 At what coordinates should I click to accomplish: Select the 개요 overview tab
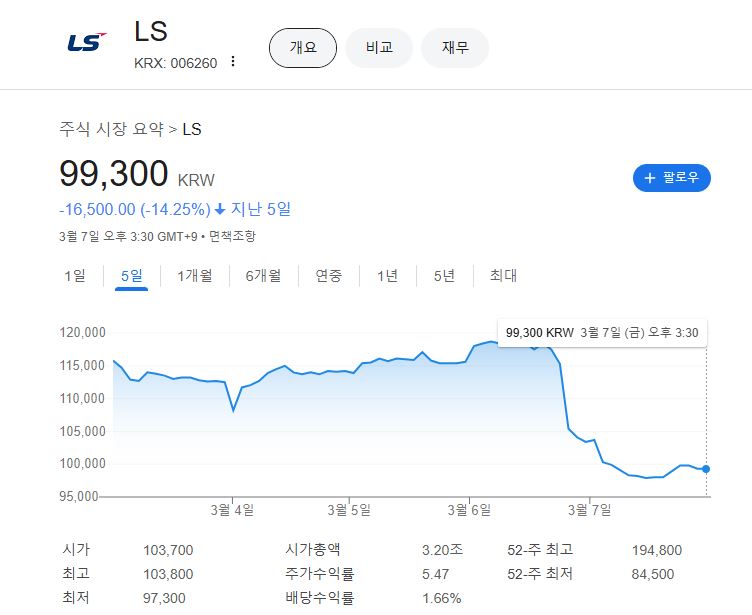303,47
